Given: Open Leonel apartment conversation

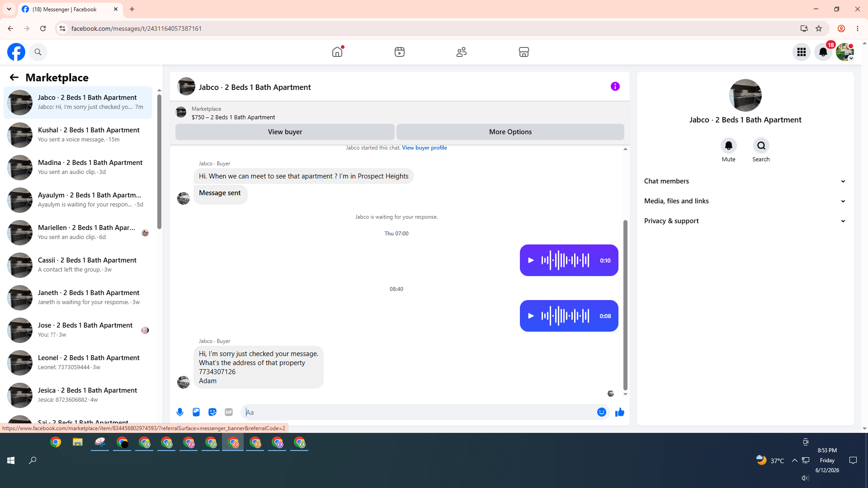Looking at the screenshot, I should (x=78, y=363).
